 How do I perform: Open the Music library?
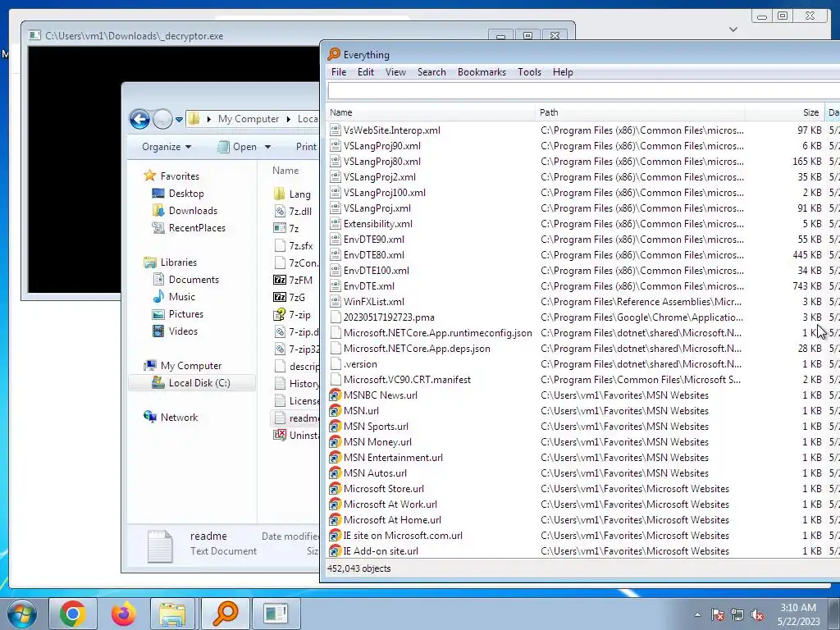coord(181,297)
